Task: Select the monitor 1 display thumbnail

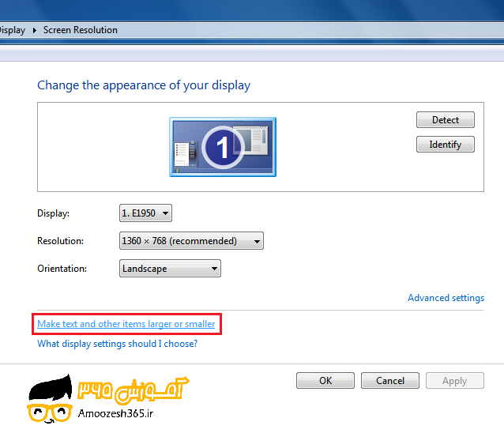Action: (223, 147)
